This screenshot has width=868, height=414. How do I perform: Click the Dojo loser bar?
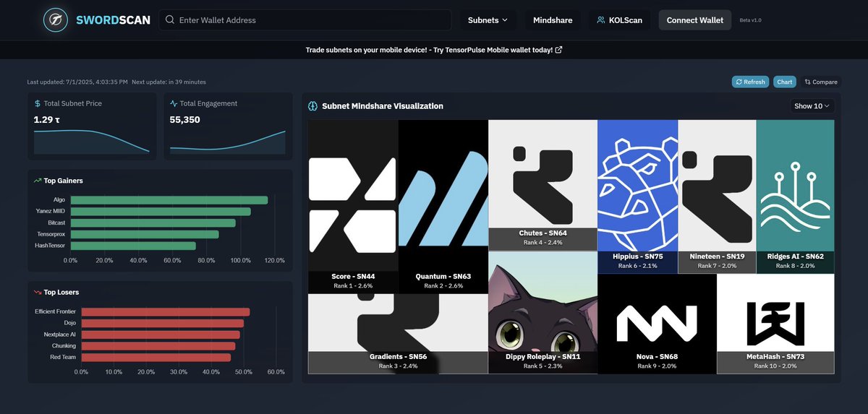(162, 323)
